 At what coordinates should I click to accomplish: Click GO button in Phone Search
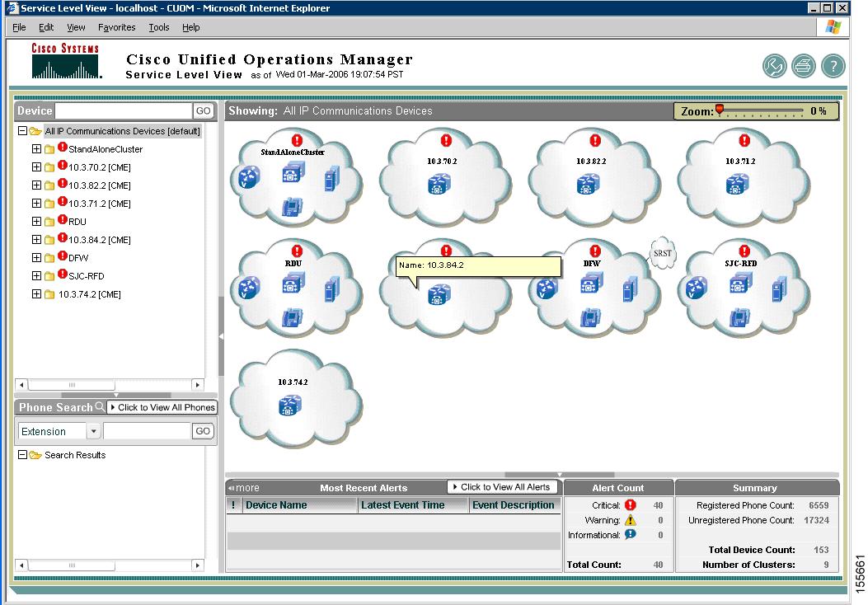(x=203, y=431)
